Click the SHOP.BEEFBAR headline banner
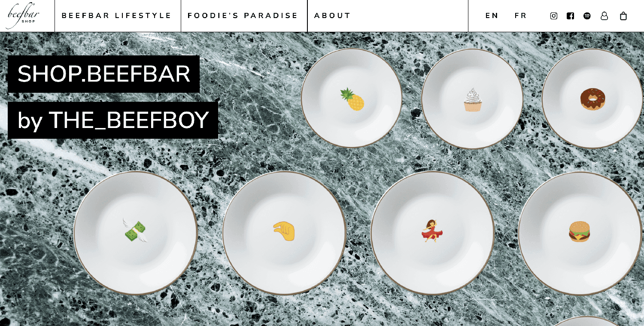 tap(103, 74)
